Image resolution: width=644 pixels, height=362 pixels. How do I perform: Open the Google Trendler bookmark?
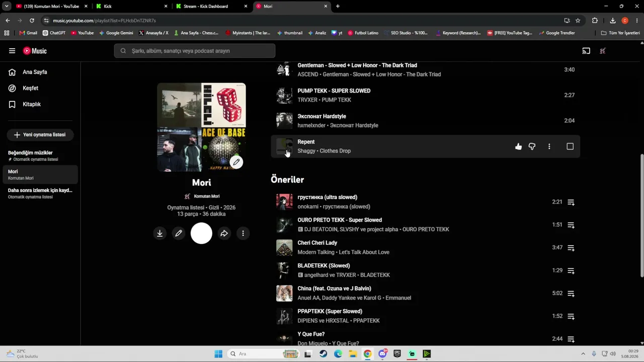(x=556, y=33)
